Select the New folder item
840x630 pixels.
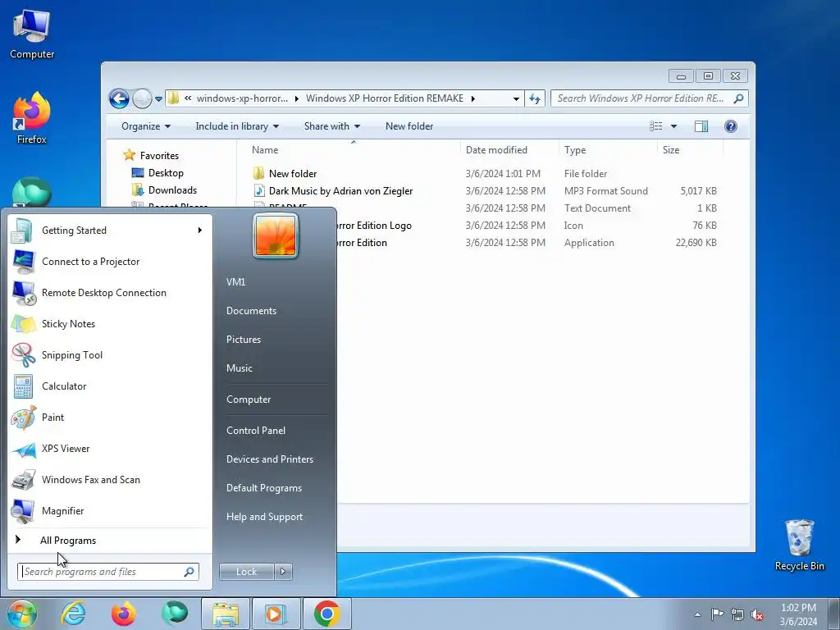click(293, 174)
